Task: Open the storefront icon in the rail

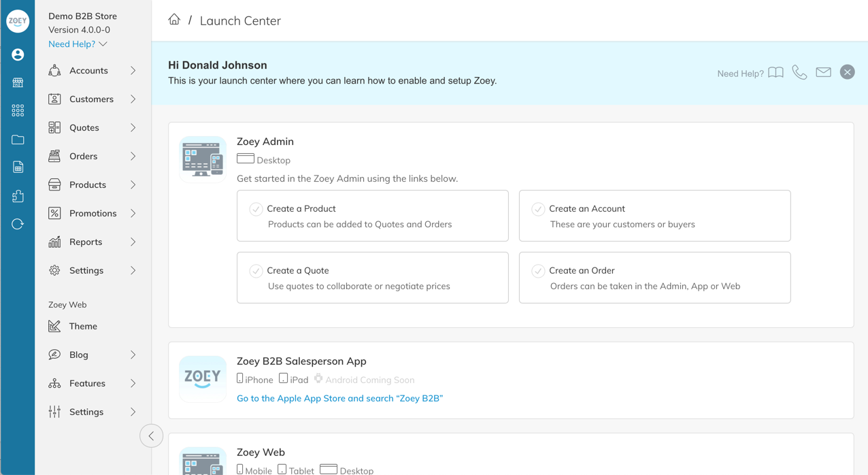Action: 18,82
